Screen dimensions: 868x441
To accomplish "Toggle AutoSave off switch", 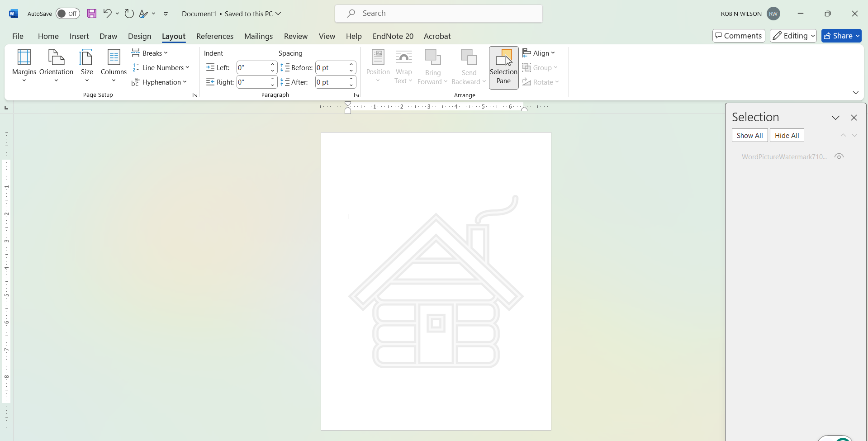I will pos(67,13).
